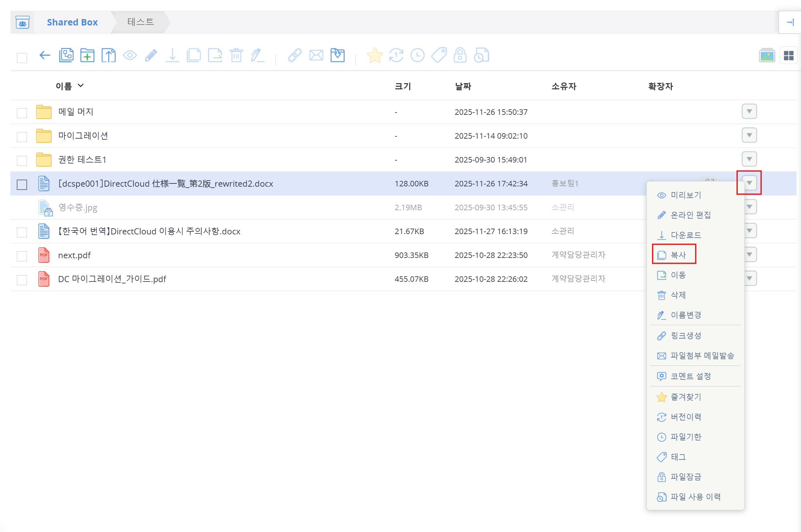Click the upload file toolbar icon
This screenshot has width=801, height=532.
109,55
